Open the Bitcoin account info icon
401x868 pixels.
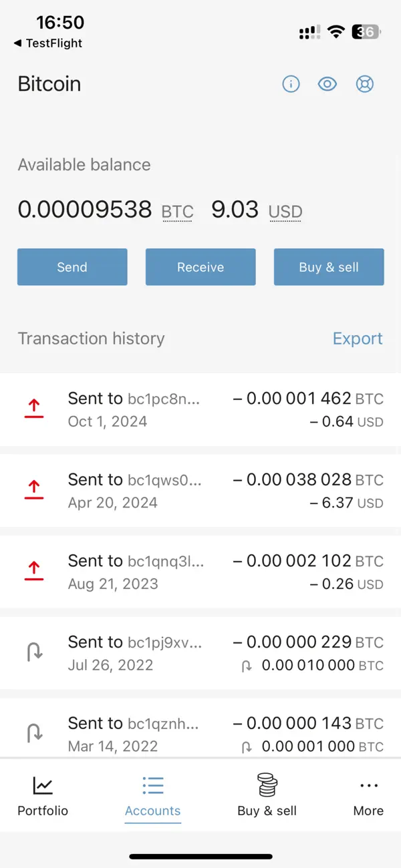pos(291,84)
